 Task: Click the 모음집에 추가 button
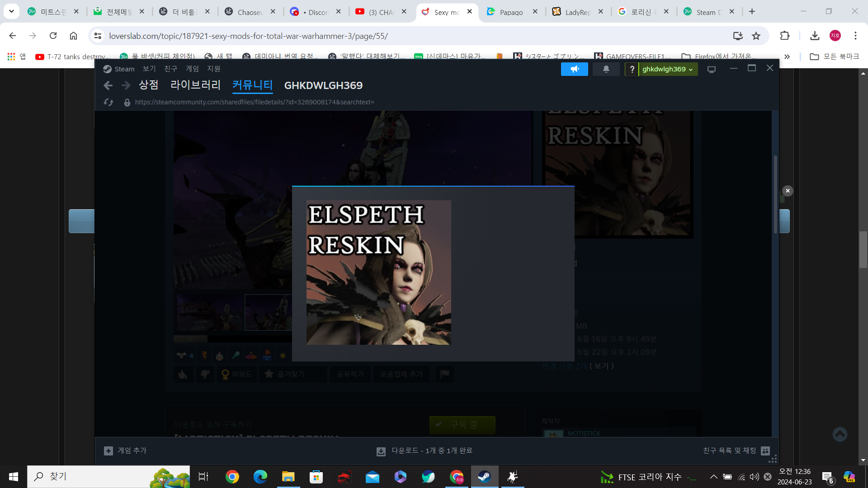pyautogui.click(x=401, y=374)
